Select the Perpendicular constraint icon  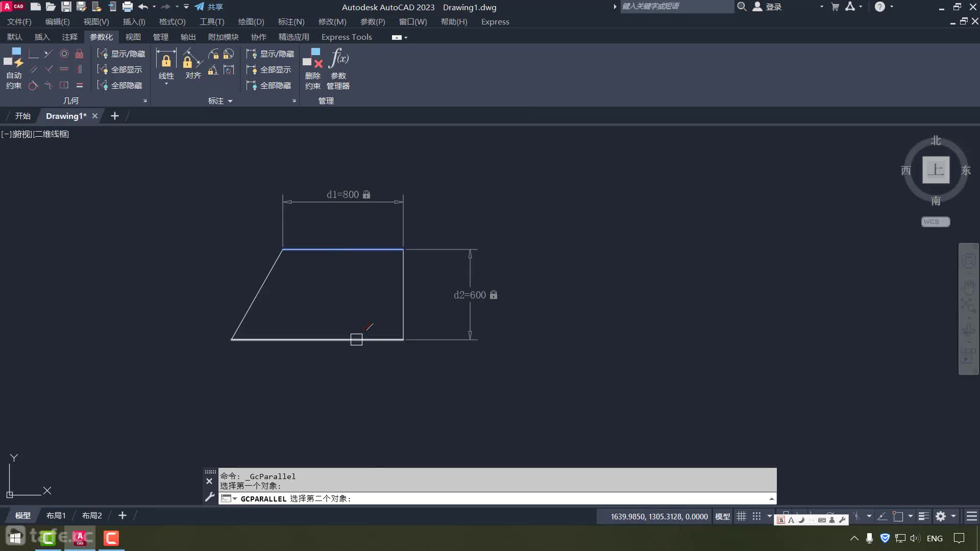point(48,69)
